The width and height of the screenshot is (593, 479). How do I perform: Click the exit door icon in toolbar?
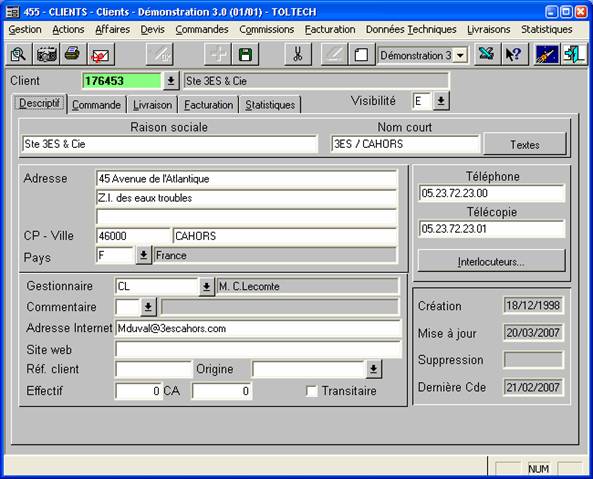574,55
